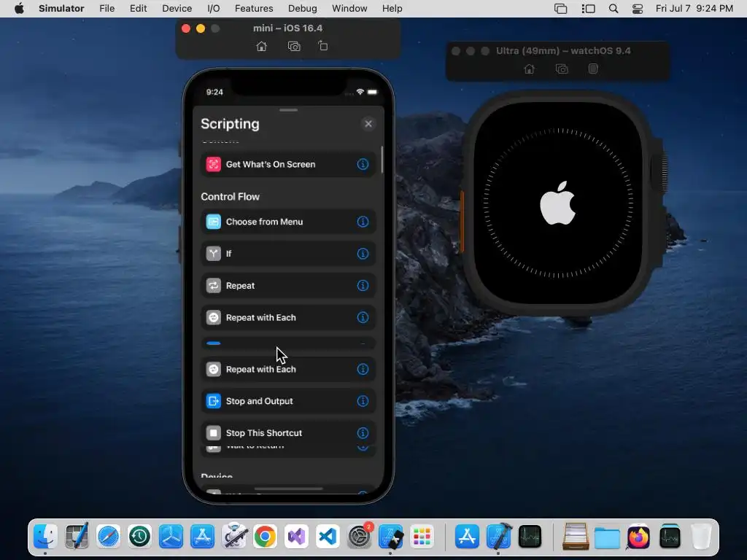Take screenshot in watchOS simulator toolbar
Screen dimensions: 747x560
[562, 69]
